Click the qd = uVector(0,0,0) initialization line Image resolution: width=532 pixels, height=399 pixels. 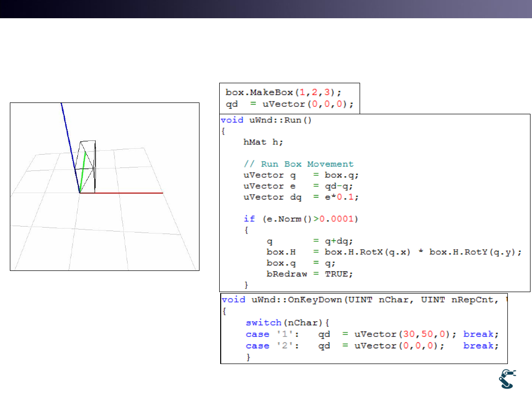click(x=289, y=104)
